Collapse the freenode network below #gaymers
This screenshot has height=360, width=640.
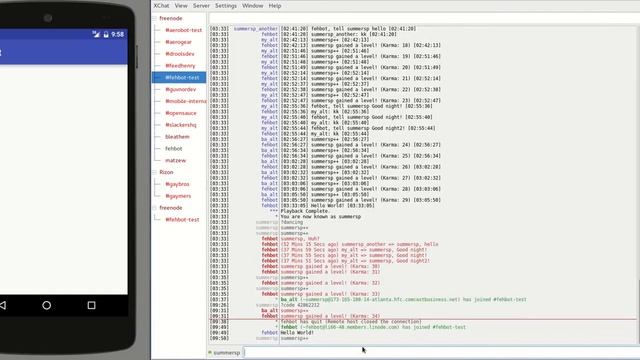[x=155, y=208]
